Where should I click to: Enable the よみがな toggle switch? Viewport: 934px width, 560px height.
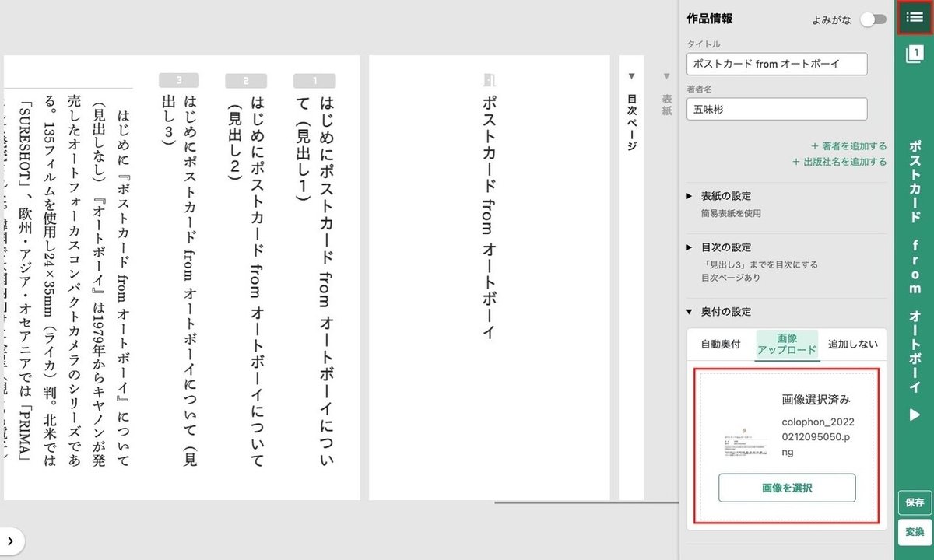tap(871, 19)
